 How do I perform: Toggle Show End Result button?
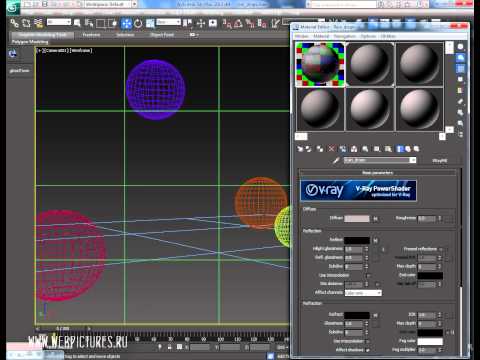400,149
